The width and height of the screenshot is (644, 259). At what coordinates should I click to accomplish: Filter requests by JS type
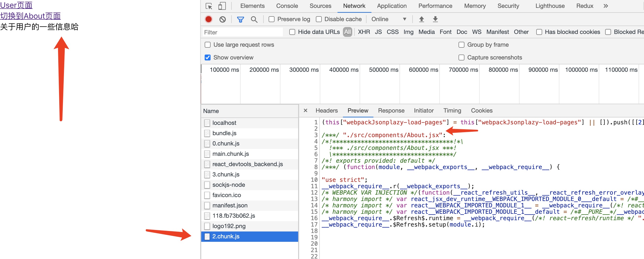[x=378, y=32]
